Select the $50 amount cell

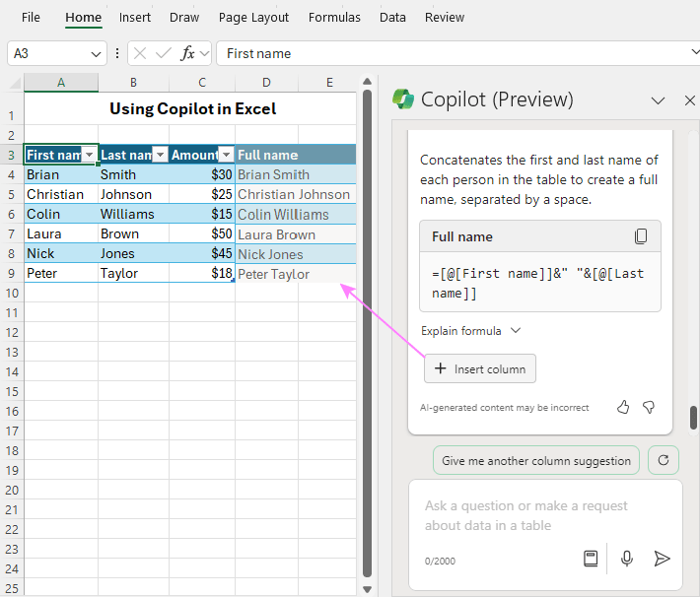pos(202,233)
